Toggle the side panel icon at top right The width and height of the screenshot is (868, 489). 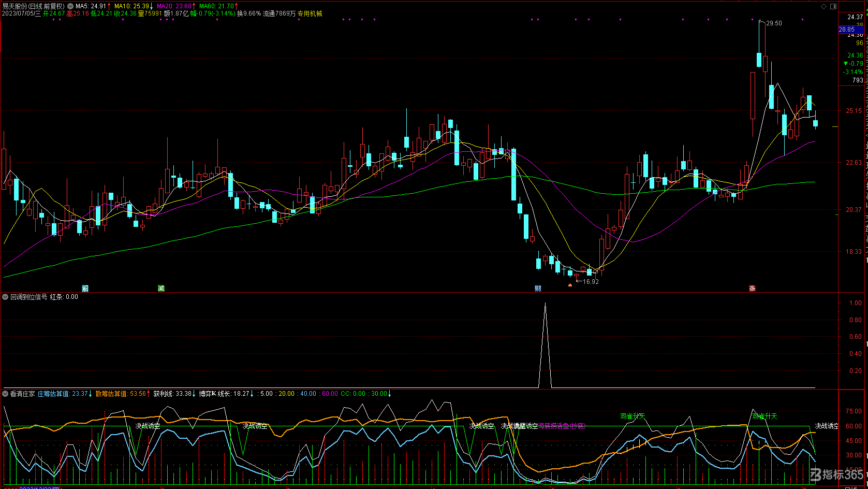click(x=833, y=6)
